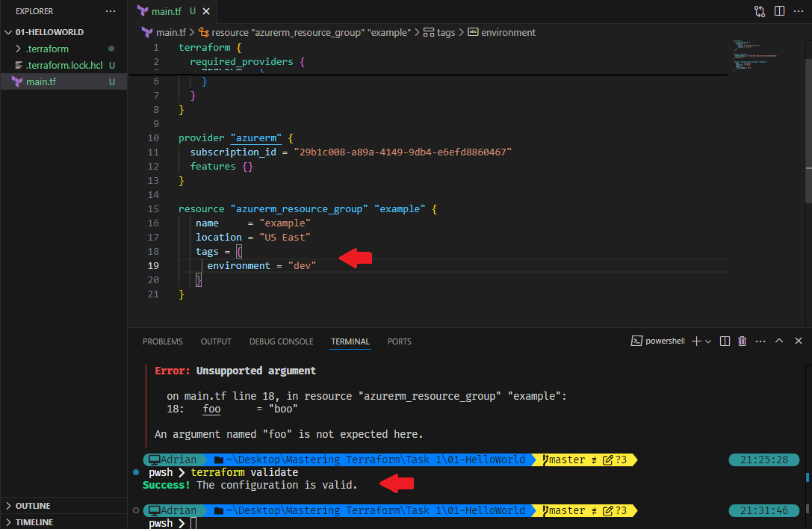Click the terminal prompt input area
812x529 pixels.
point(193,523)
